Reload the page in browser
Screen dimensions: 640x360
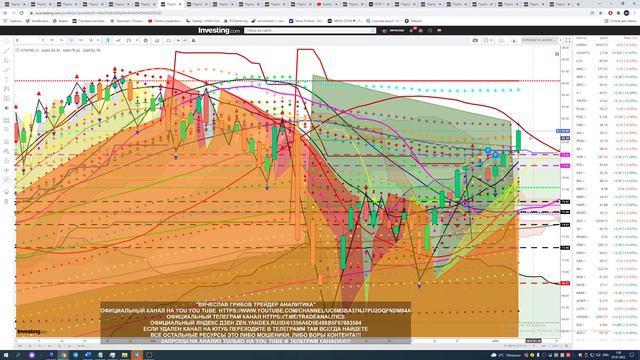tap(21, 13)
